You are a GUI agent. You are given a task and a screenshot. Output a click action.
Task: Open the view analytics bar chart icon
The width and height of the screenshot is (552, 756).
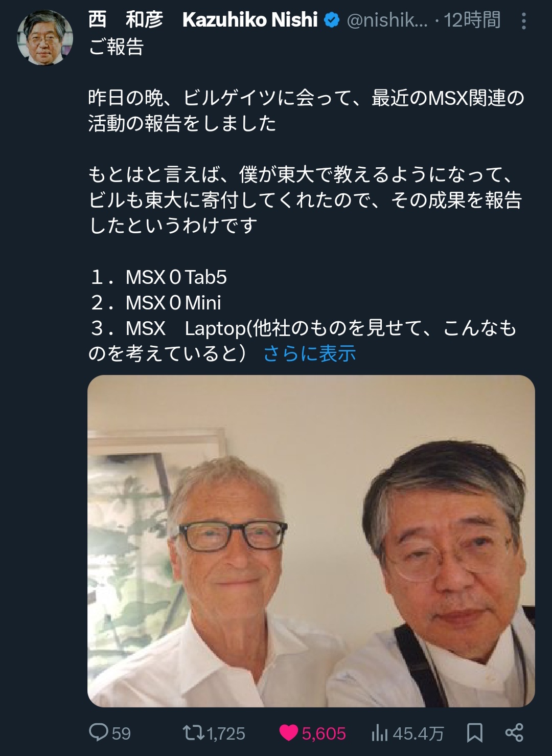[380, 733]
